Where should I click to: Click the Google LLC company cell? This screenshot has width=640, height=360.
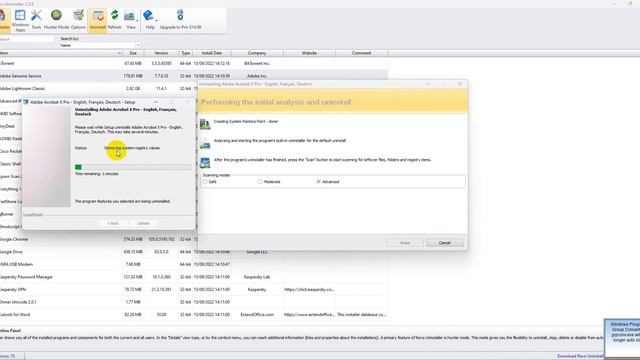click(x=257, y=252)
